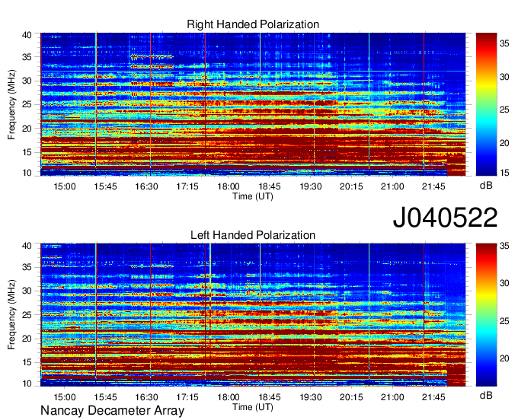Image resolution: width=518 pixels, height=420 pixels.
Task: Click the 'Time (UT)' label under the top plot
Action: pyautogui.click(x=253, y=196)
